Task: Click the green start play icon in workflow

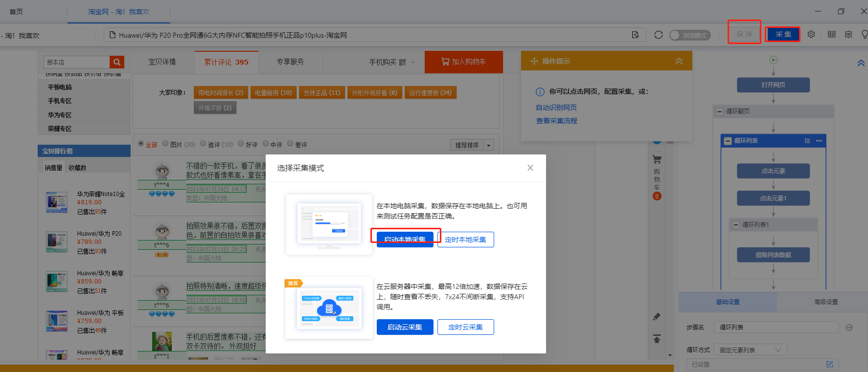Action: (774, 60)
